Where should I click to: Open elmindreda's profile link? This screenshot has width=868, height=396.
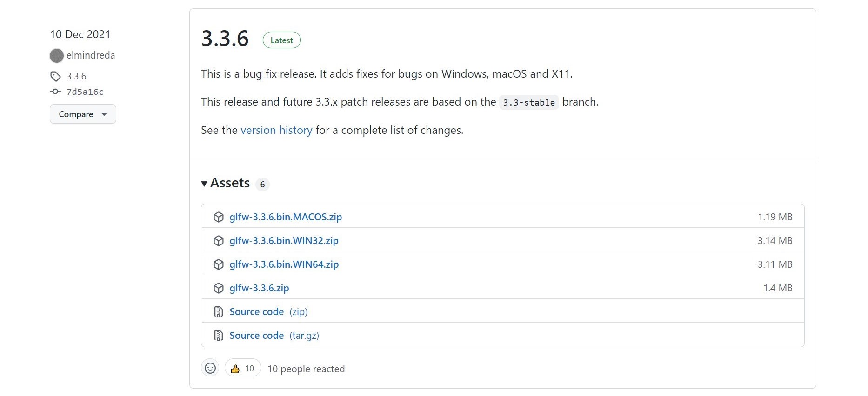coord(91,55)
